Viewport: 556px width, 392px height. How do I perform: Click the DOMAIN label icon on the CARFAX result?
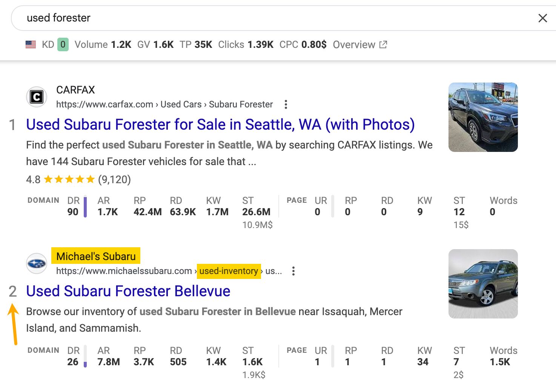(43, 200)
